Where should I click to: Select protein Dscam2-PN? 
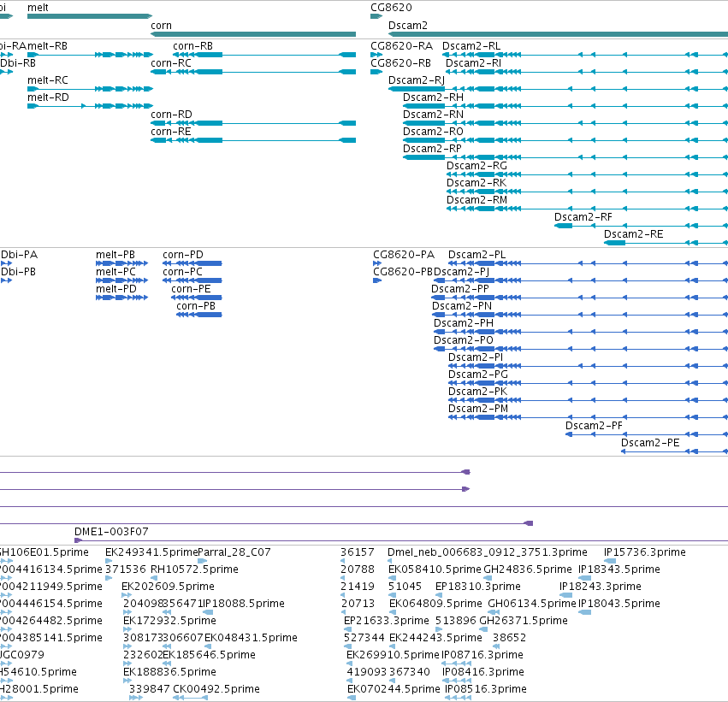tap(580, 315)
